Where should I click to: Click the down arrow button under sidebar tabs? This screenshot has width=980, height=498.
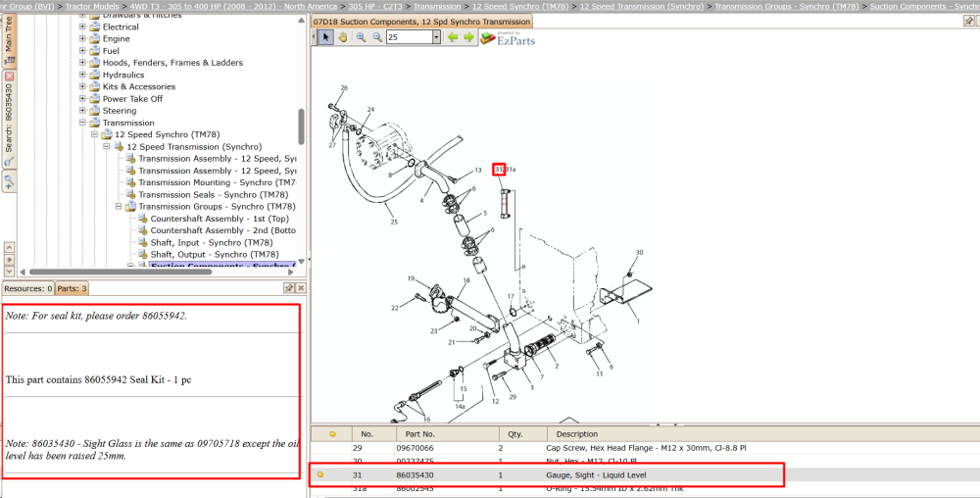9,271
